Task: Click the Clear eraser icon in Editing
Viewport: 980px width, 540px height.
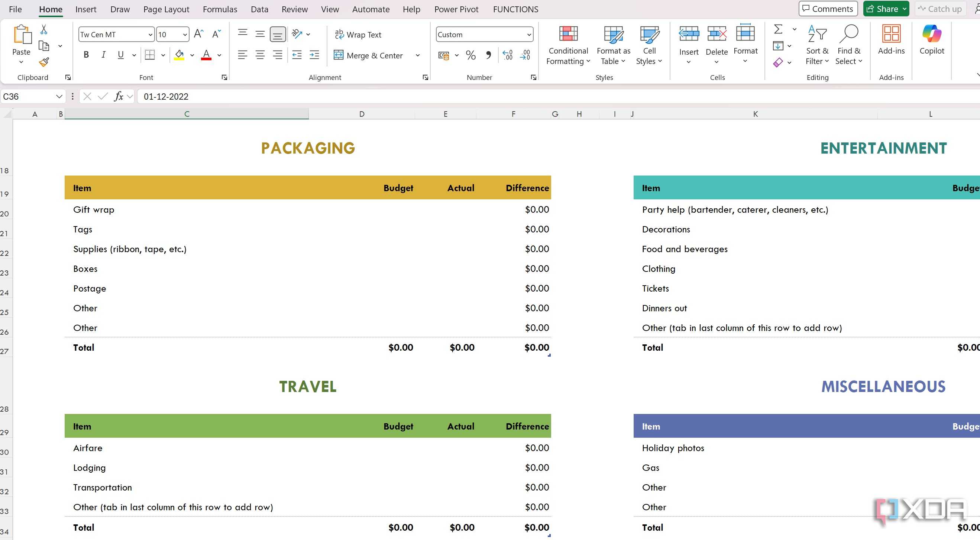Action: click(778, 62)
